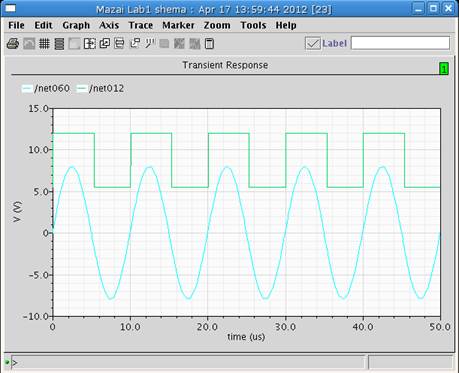Open the Trace menu
459x373 pixels.
coord(141,25)
